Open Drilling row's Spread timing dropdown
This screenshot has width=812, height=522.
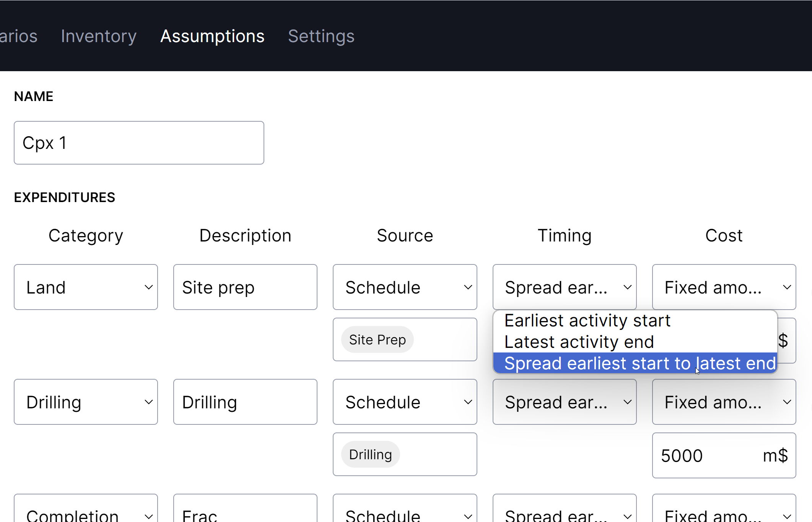(x=564, y=402)
